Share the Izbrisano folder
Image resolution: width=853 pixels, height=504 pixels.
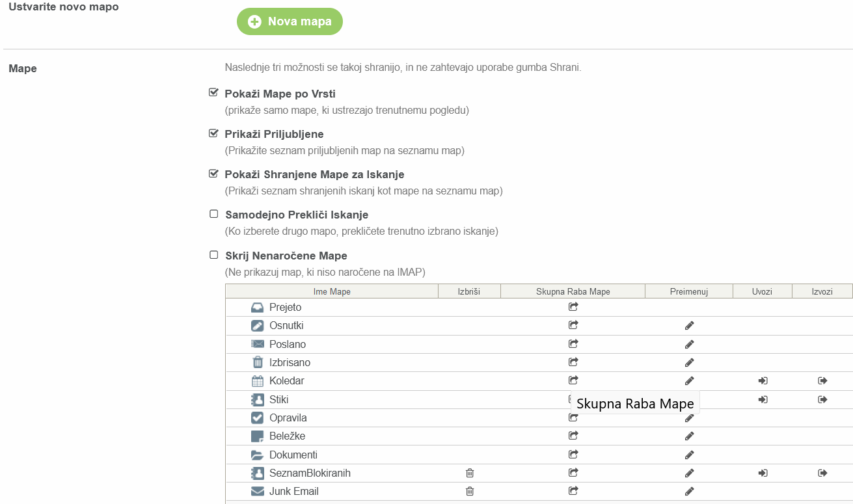tap(573, 362)
